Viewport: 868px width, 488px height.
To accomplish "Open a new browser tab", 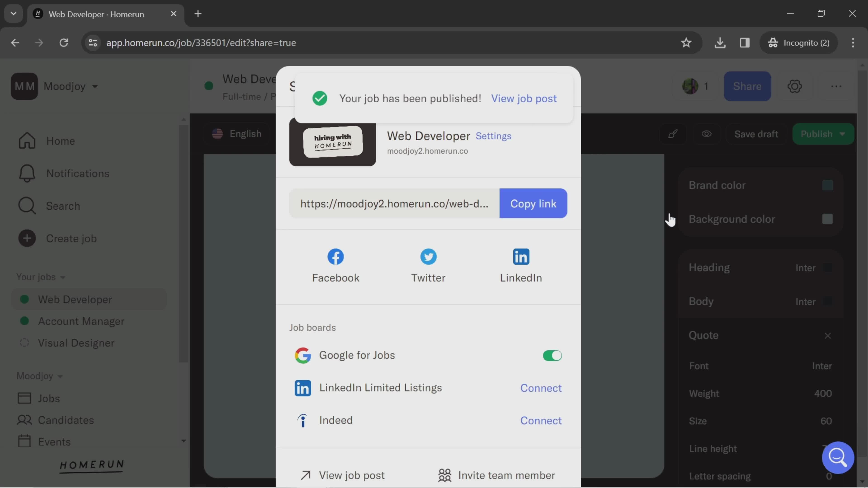I will 198,14.
